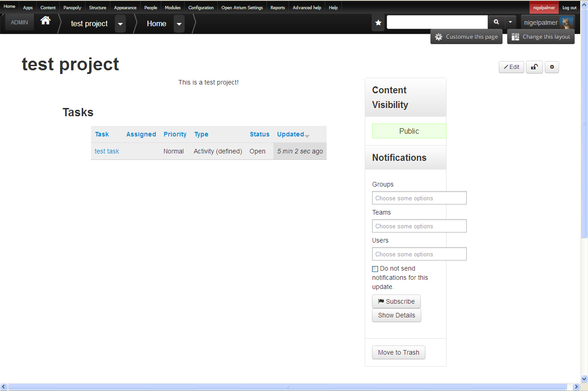Click the unlock padlock icon button
The width and height of the screenshot is (588, 391).
tap(534, 67)
